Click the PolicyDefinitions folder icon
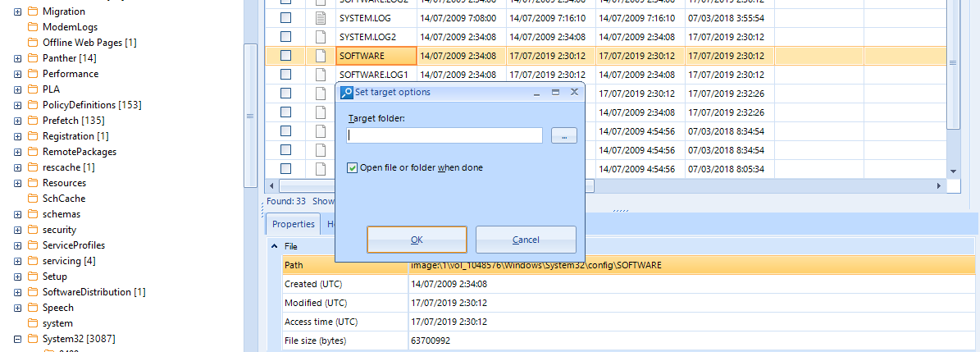Screen dimensions: 980x352 coord(33,105)
